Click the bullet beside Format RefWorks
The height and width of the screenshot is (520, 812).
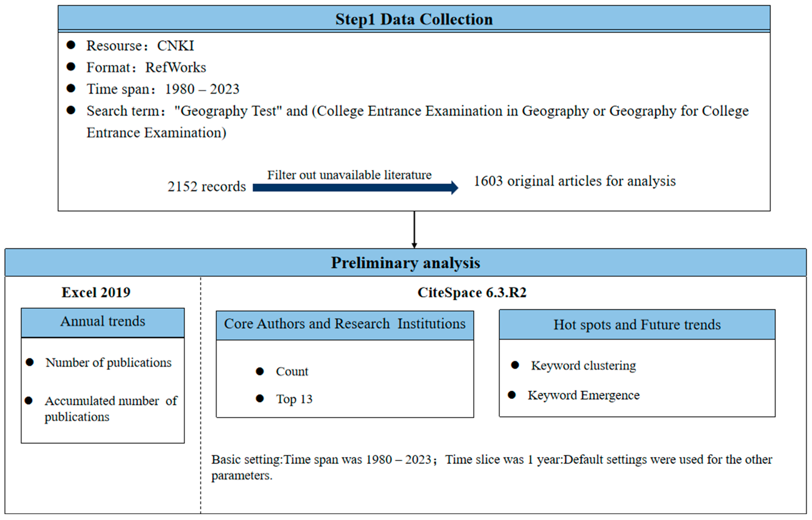click(71, 67)
